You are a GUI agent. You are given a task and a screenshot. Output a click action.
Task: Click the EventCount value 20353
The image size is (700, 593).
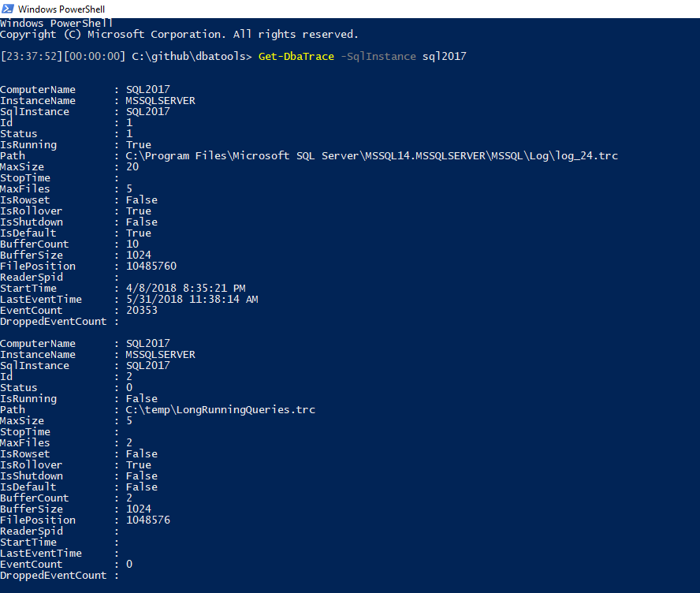[142, 311]
